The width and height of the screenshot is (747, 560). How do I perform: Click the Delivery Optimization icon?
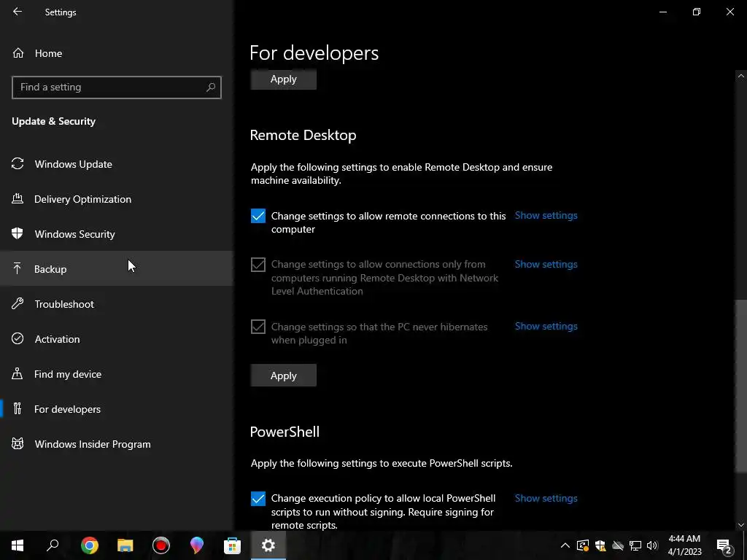tap(18, 198)
